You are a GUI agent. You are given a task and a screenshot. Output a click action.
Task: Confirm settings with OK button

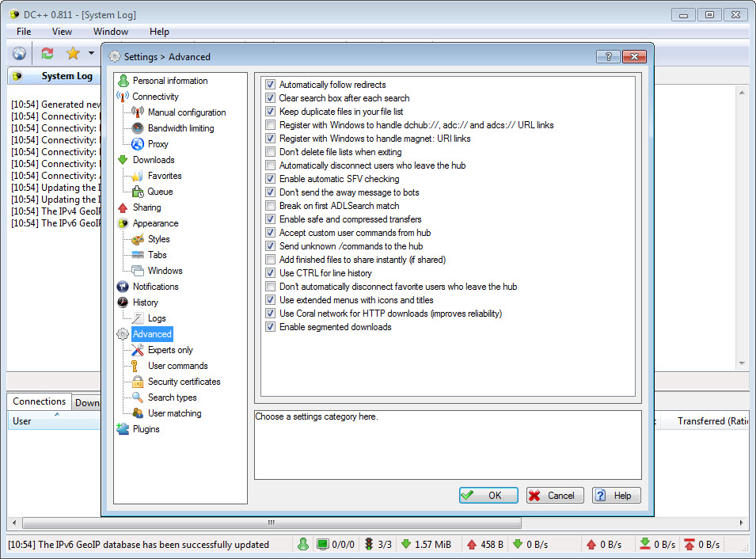[488, 496]
